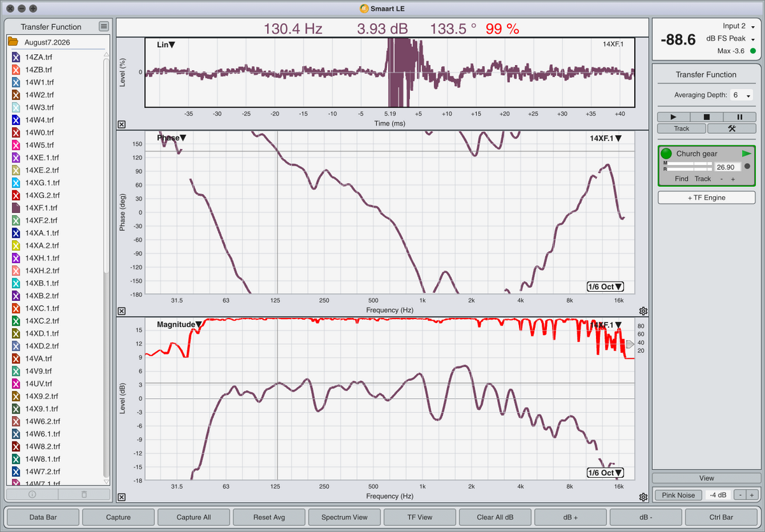Toggle visibility icon for 14XA.2.trf trace
The height and width of the screenshot is (532, 765).
coord(17,245)
